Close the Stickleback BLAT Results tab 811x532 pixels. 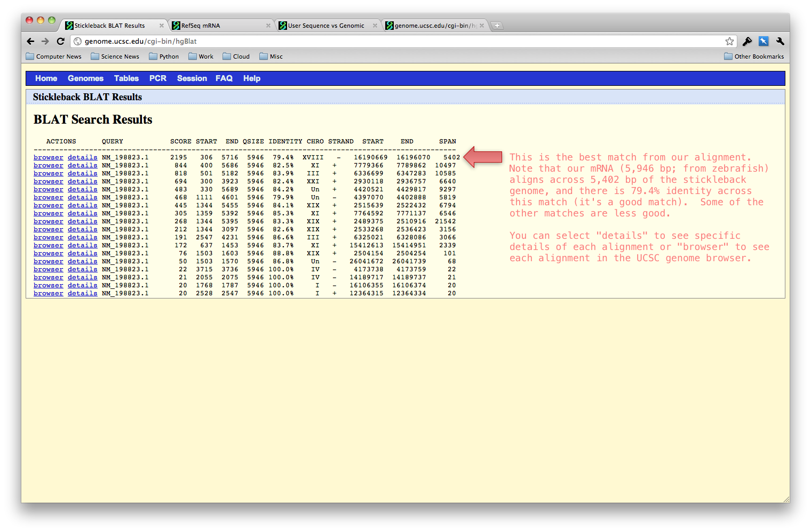coord(162,26)
